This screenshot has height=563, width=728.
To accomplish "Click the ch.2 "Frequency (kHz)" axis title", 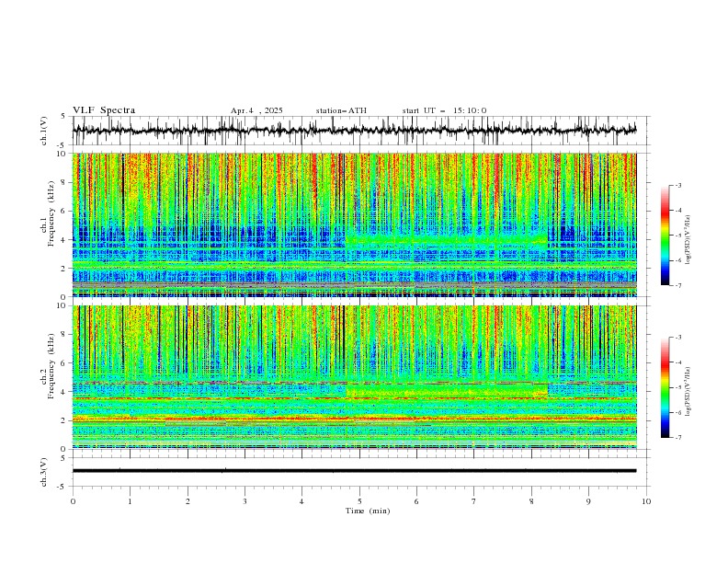I will click(x=51, y=366).
